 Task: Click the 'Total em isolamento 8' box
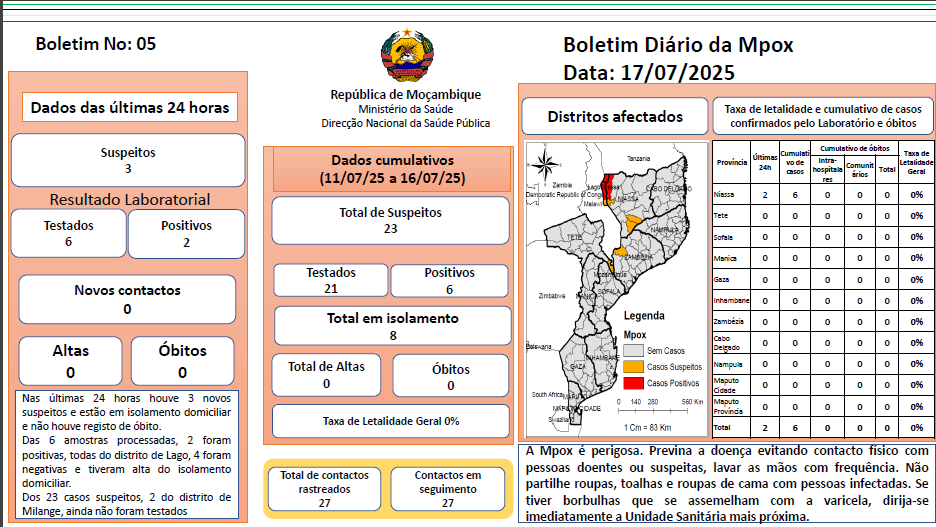[393, 326]
